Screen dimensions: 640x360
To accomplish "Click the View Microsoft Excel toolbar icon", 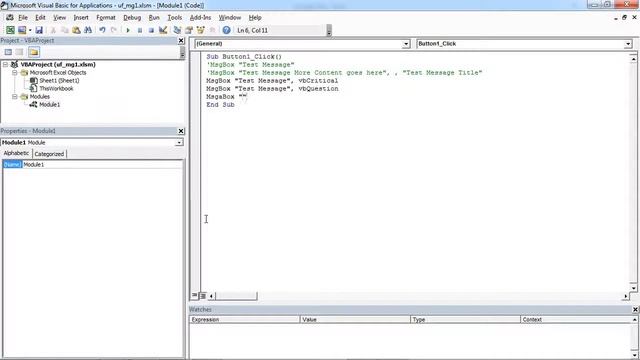I will click(x=10, y=30).
